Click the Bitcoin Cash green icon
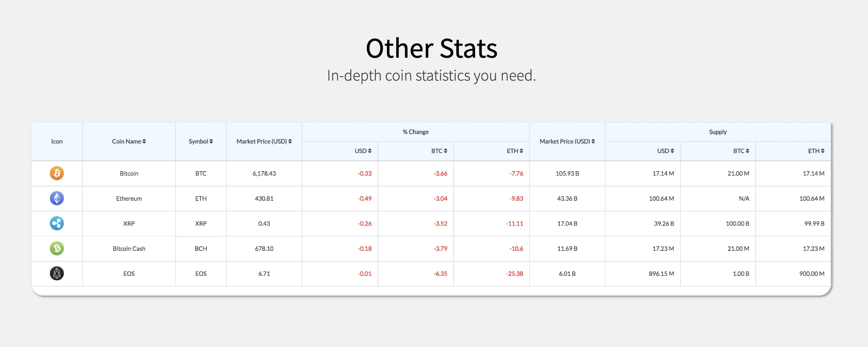 tap(57, 248)
